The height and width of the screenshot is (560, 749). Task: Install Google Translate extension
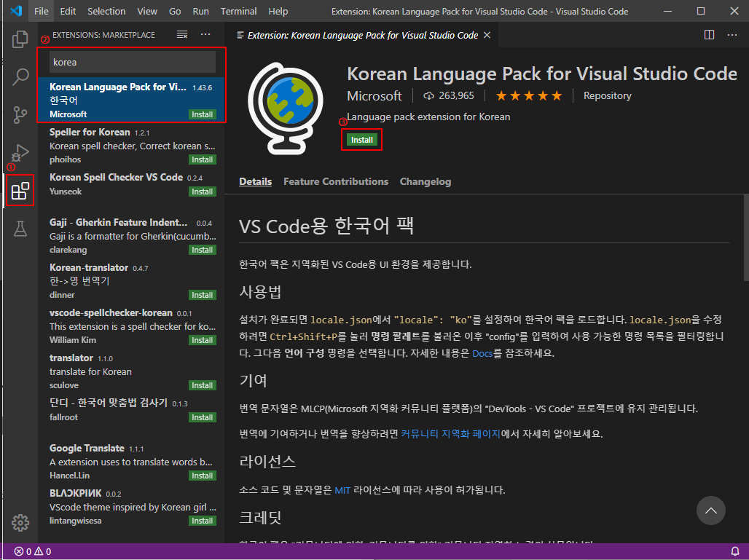[x=202, y=476]
